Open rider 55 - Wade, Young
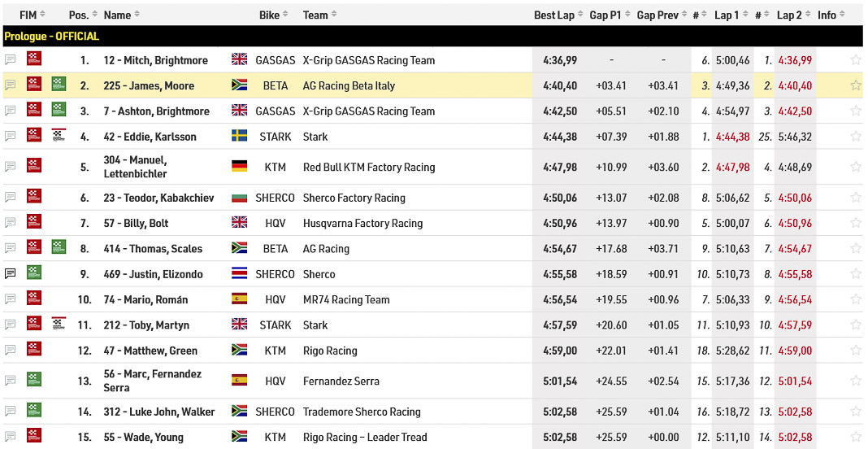Viewport: 868px width, 449px height. click(x=143, y=438)
